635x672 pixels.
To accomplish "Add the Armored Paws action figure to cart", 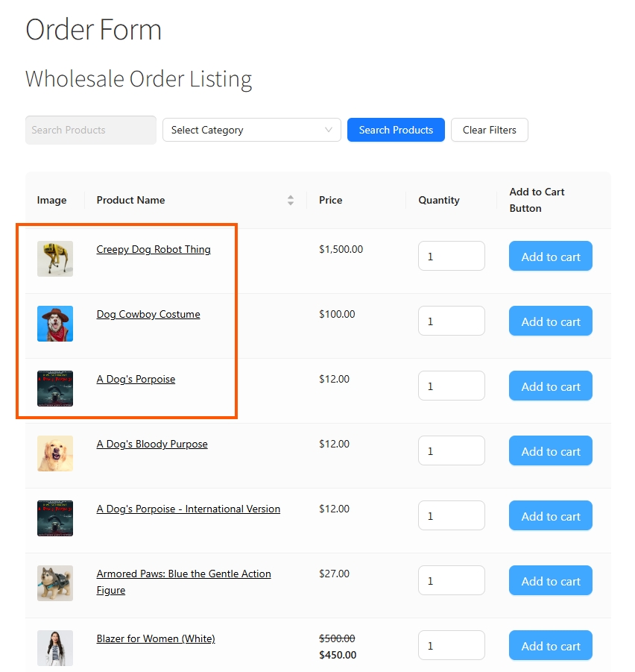I will pos(551,581).
